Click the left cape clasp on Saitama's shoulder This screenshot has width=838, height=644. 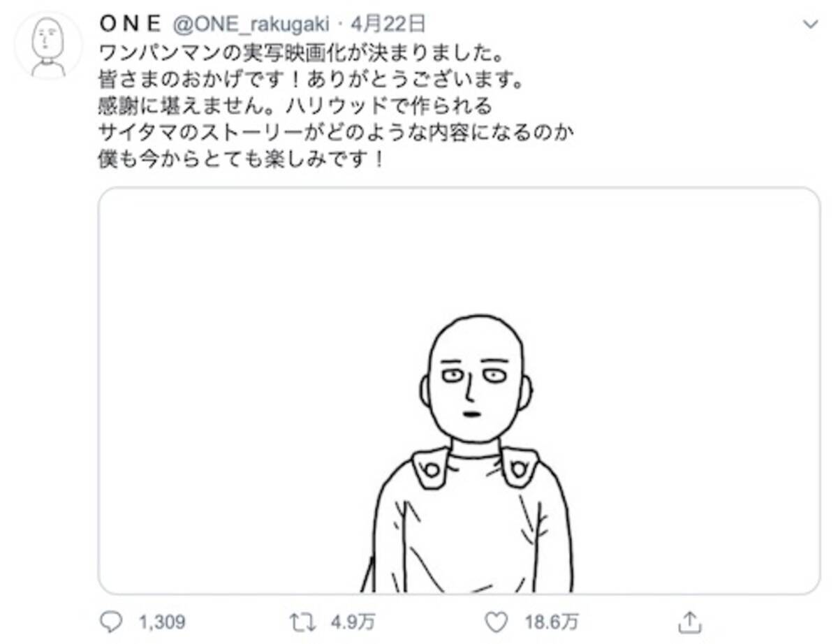[430, 467]
